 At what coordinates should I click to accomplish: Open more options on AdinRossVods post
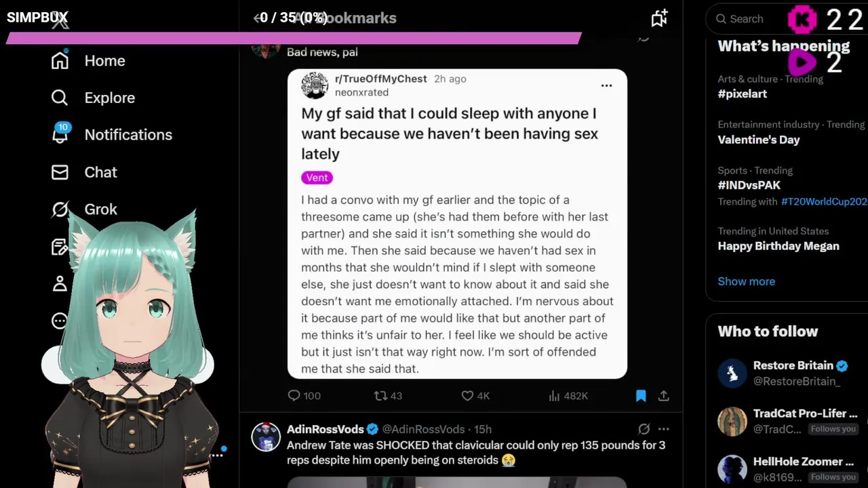[x=664, y=429]
